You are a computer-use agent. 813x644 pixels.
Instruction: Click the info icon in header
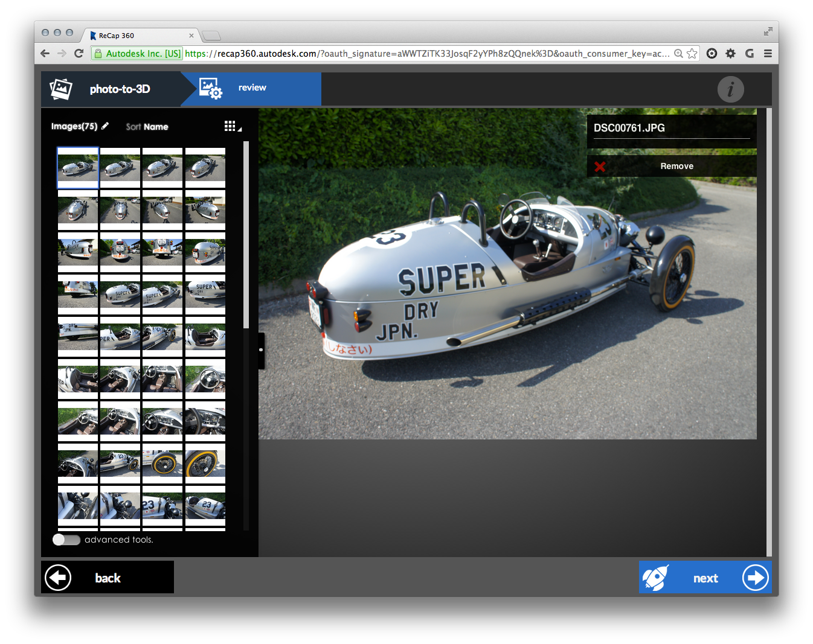pyautogui.click(x=730, y=90)
